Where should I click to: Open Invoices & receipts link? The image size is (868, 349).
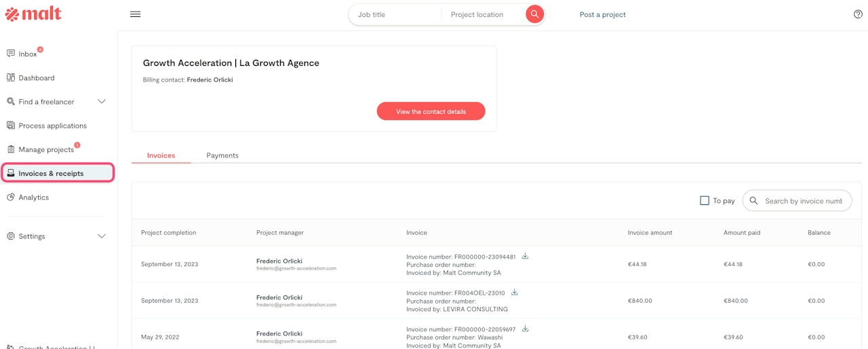point(51,173)
